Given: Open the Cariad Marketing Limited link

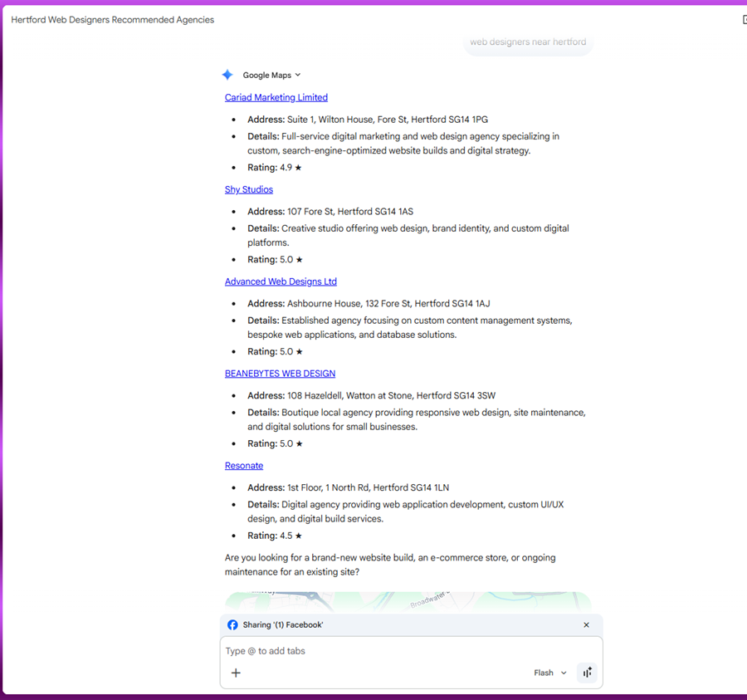Looking at the screenshot, I should [276, 97].
